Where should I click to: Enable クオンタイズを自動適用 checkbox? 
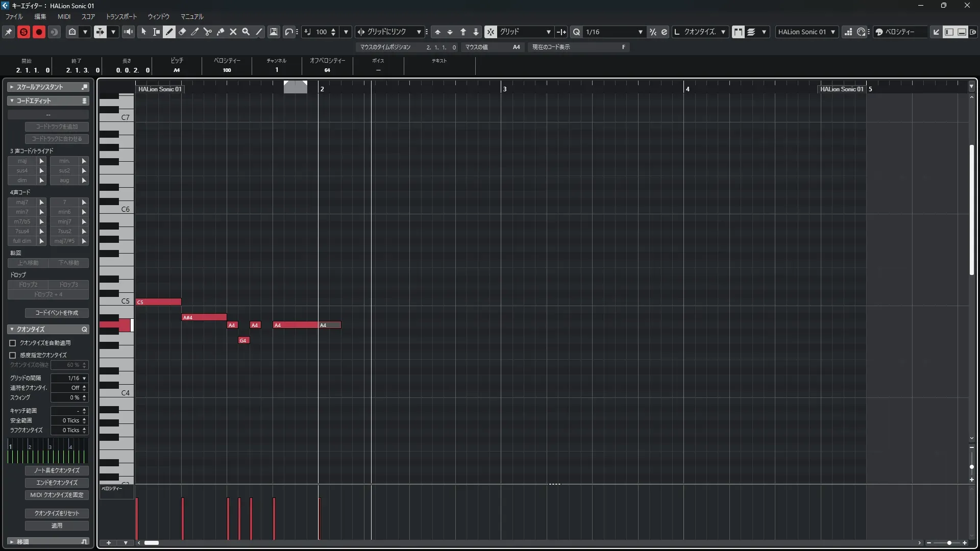pos(13,343)
